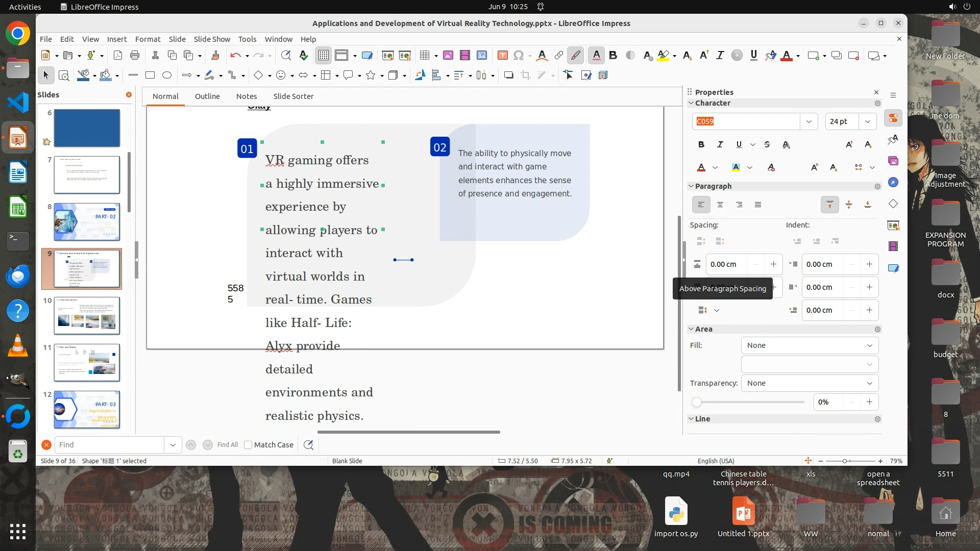
Task: Click the transparency slider handle
Action: tap(697, 403)
